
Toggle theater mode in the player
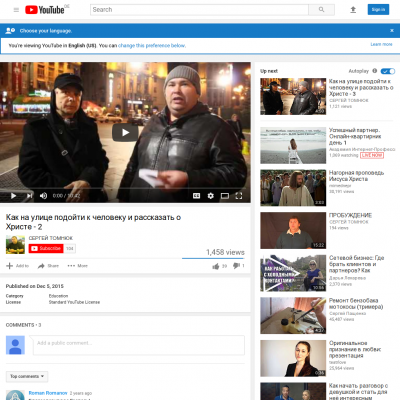tap(225, 196)
